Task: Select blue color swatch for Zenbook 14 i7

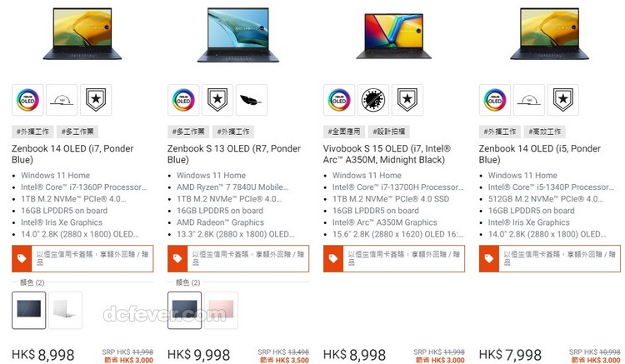Action: point(28,310)
